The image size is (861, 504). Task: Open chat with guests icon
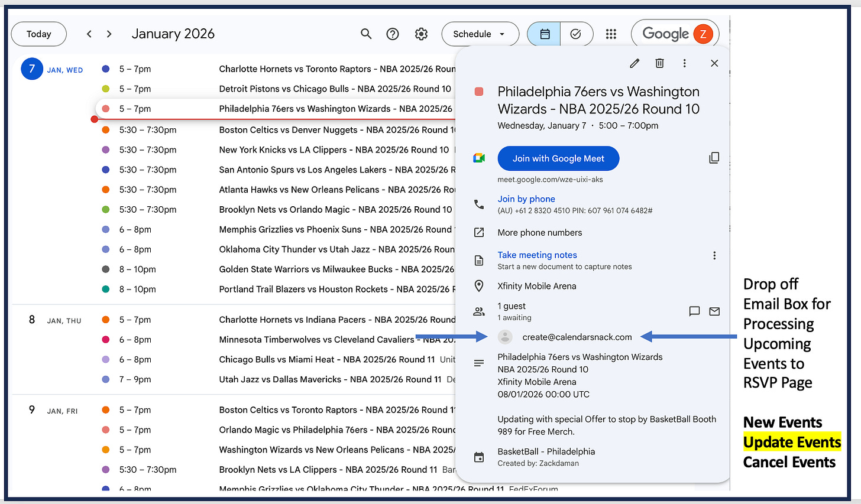[695, 311]
